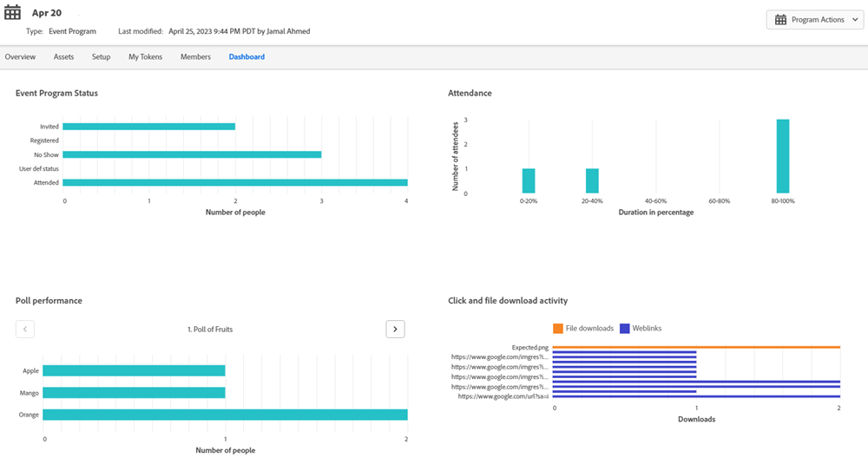Click the 'Downloads' axis label
Screen dimensions: 868x464
696,419
